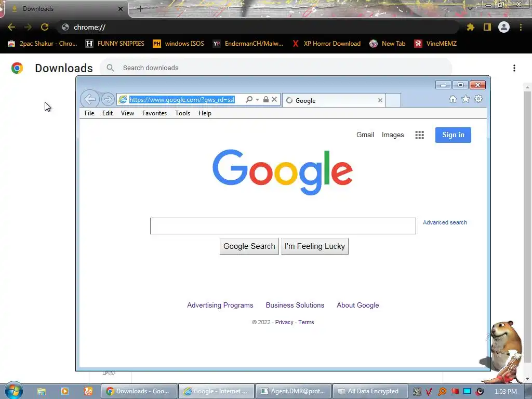Click IE address bar search magnifier

click(249, 99)
